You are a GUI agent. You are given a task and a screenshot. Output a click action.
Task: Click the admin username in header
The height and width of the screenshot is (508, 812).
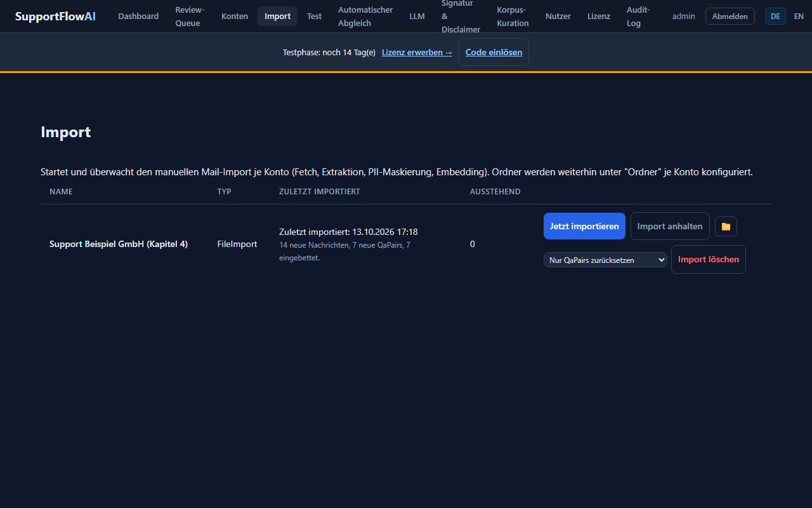pyautogui.click(x=684, y=16)
